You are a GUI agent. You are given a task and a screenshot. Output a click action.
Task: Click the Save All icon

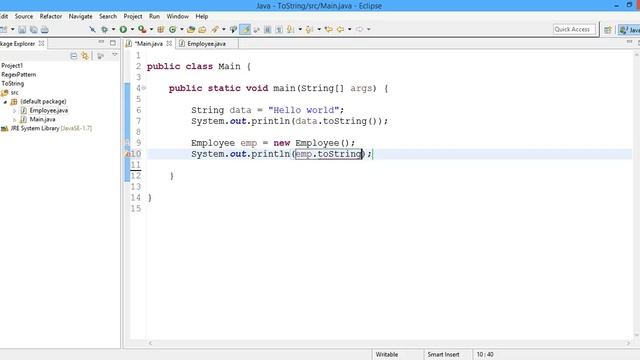[x=33, y=29]
